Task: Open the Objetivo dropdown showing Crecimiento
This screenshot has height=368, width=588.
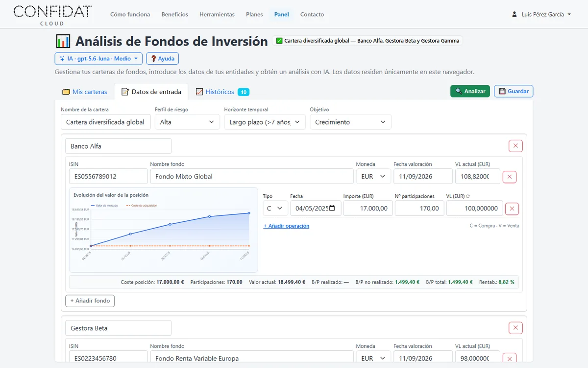Action: (350, 122)
